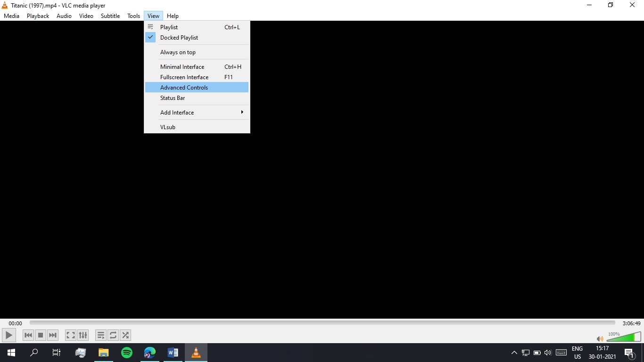
Task: Close the open View menu
Action: click(x=153, y=16)
